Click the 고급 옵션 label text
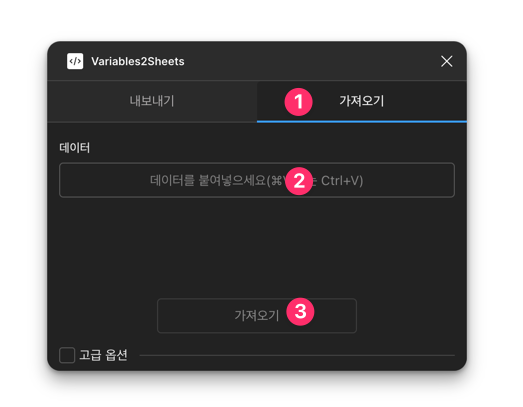Screen dimensions: 523x407 (x=103, y=355)
